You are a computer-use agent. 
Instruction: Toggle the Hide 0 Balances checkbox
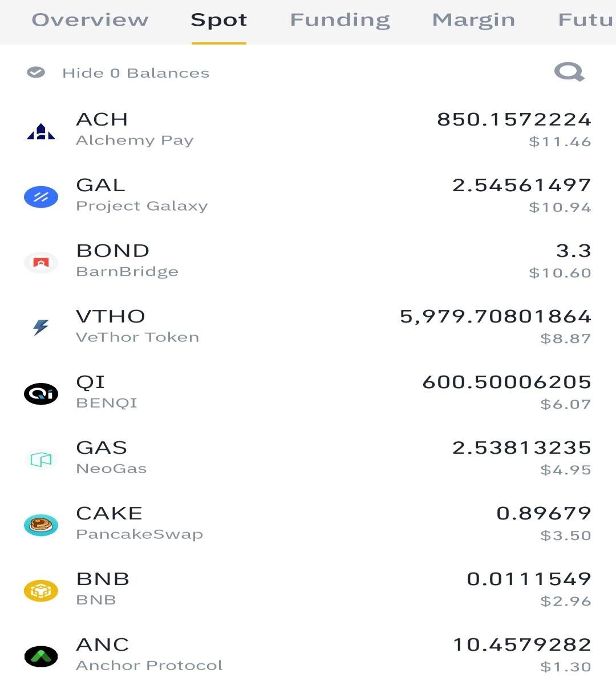pyautogui.click(x=36, y=72)
